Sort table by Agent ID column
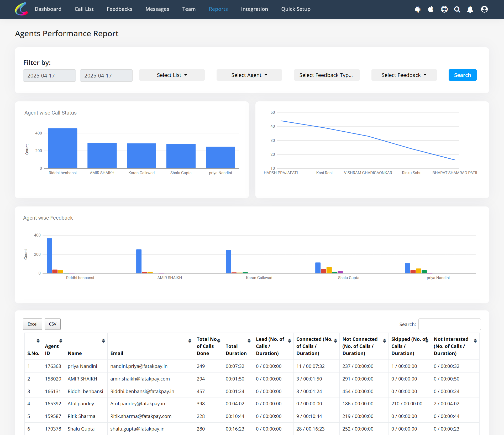Viewport: 504px width, 435px height. click(61, 341)
